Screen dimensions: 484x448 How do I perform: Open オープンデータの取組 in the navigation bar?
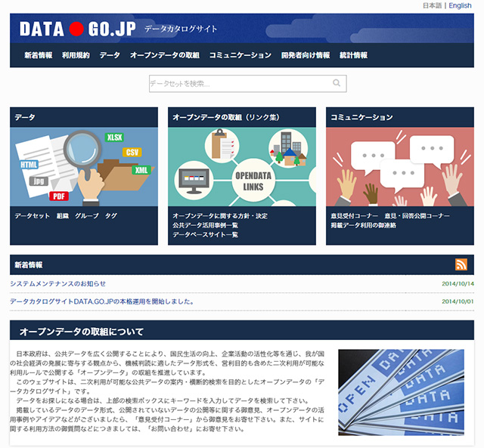(165, 55)
